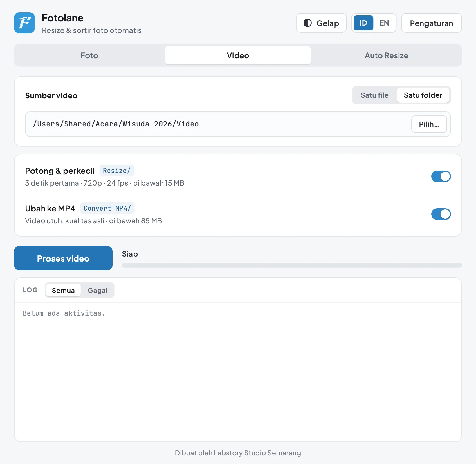
Task: Open the Auto Resize tab
Action: [386, 55]
